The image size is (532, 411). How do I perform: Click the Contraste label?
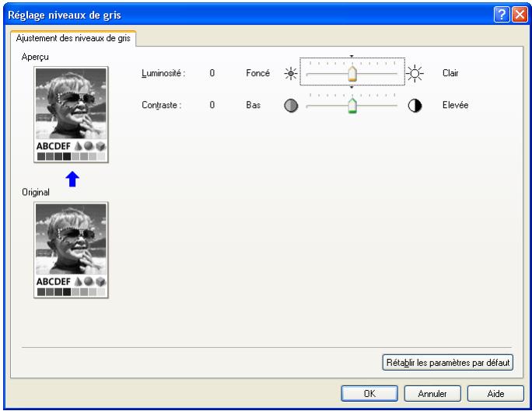pos(162,105)
